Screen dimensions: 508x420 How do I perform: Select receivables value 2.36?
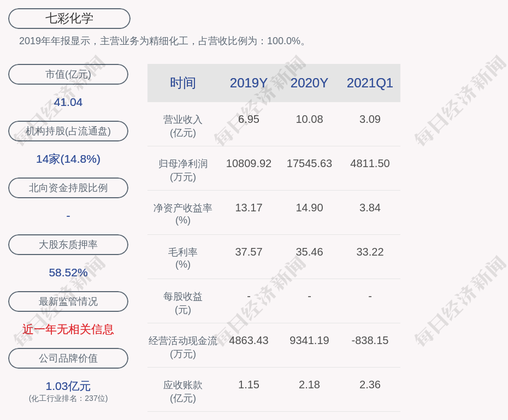(370, 384)
